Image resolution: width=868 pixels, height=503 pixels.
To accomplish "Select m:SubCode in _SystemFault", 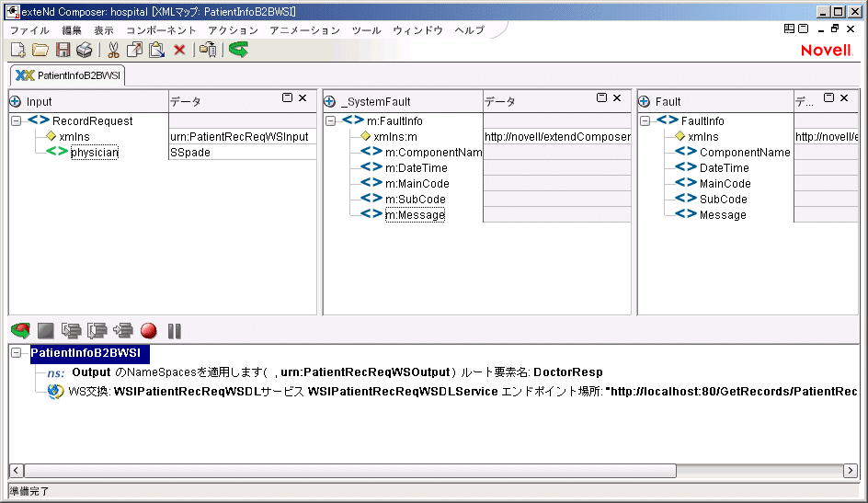I will [416, 199].
